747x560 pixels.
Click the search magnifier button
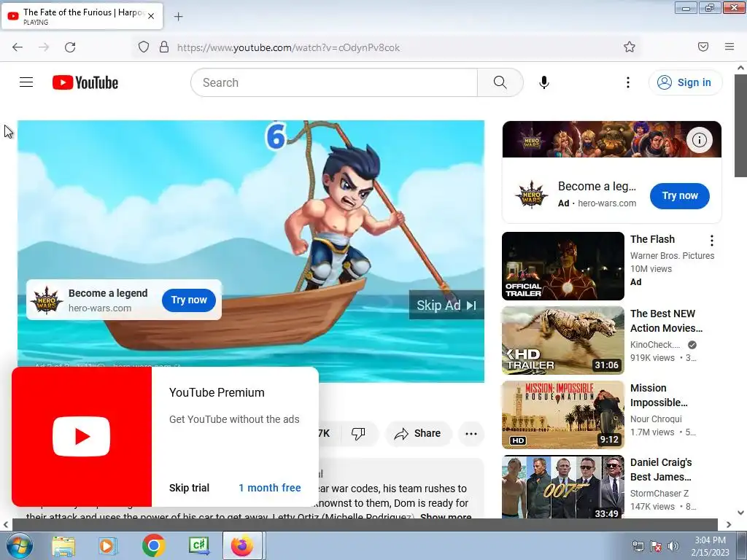(x=500, y=82)
